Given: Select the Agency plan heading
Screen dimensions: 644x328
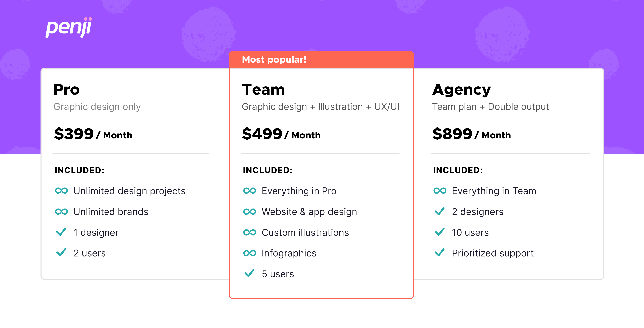Looking at the screenshot, I should point(461,90).
